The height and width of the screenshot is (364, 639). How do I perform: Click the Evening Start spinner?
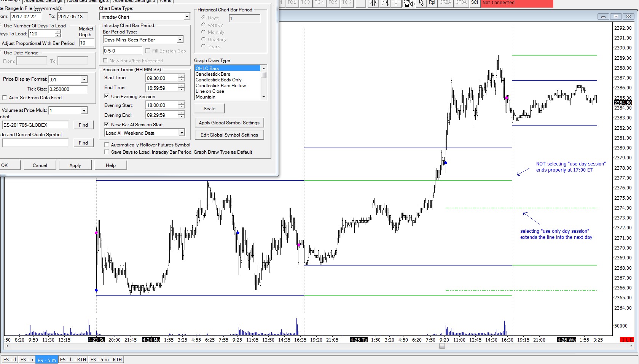click(181, 105)
